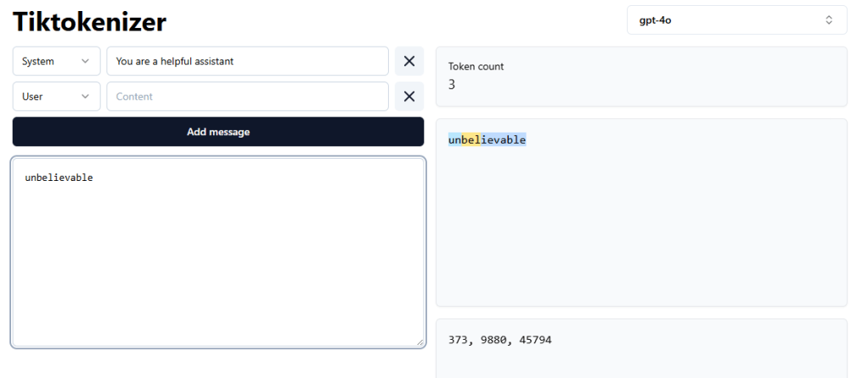The width and height of the screenshot is (868, 378).
Task: Open the gpt-4o model dropdown
Action: click(x=736, y=20)
